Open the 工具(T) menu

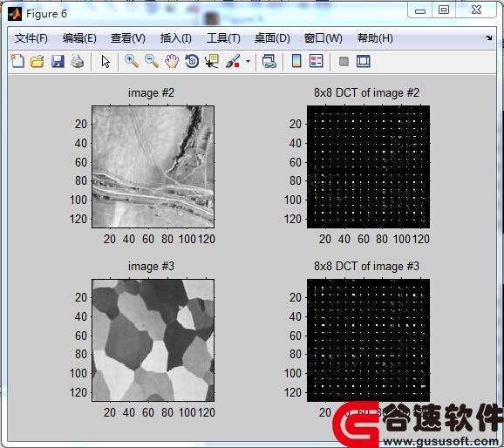click(x=223, y=38)
